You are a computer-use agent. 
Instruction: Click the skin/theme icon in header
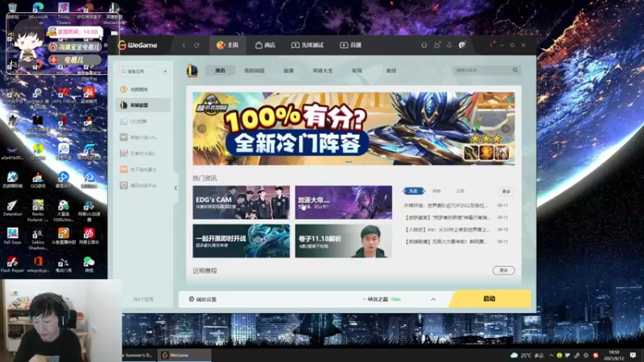[424, 45]
